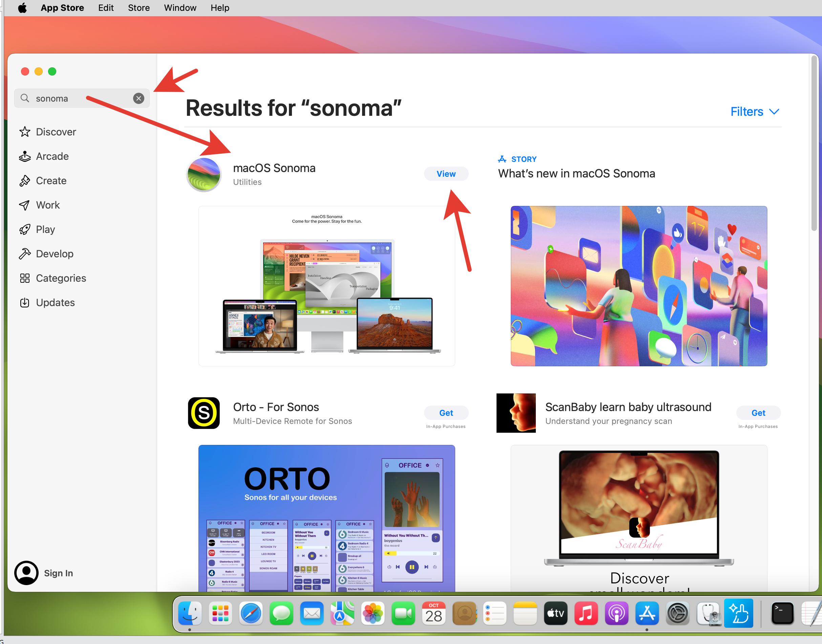Viewport: 822px width, 644px height.
Task: Open Launchpad from the Dock
Action: (x=220, y=614)
